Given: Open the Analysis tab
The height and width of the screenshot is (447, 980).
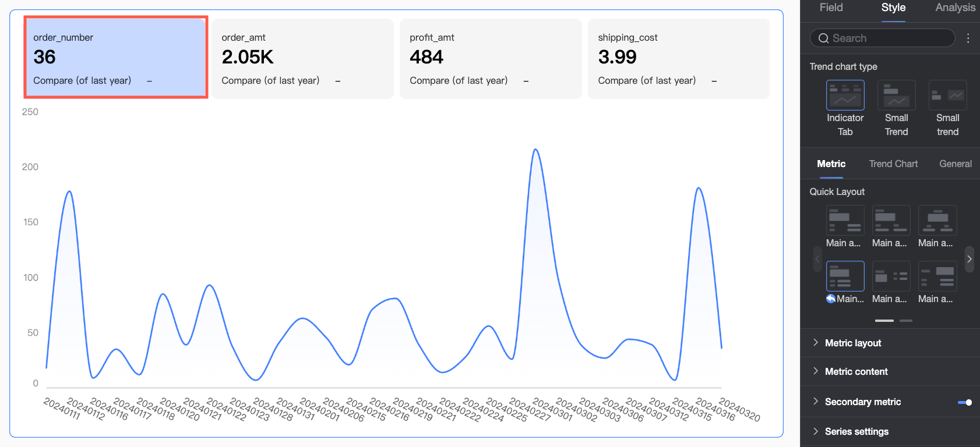Looking at the screenshot, I should tap(955, 8).
